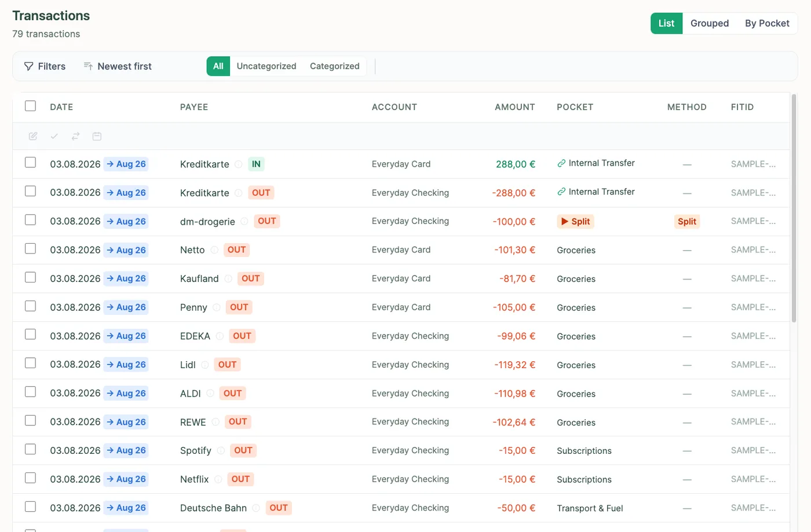Click the bulk edit pencil icon
811x532 pixels.
click(x=33, y=136)
